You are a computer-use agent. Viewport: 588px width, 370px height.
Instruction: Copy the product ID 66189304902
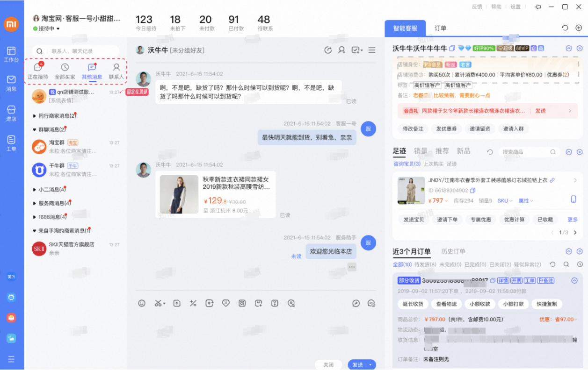coord(472,191)
